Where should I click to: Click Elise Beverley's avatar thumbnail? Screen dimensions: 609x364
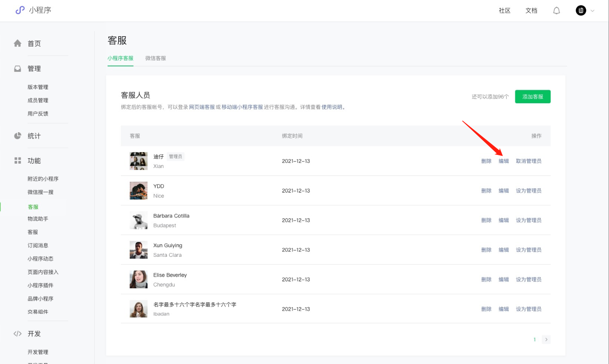pos(138,280)
